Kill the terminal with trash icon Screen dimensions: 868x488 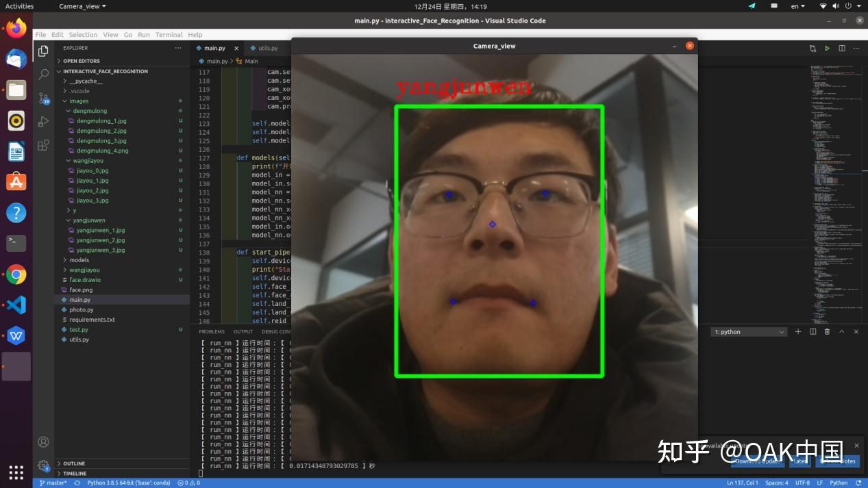827,331
